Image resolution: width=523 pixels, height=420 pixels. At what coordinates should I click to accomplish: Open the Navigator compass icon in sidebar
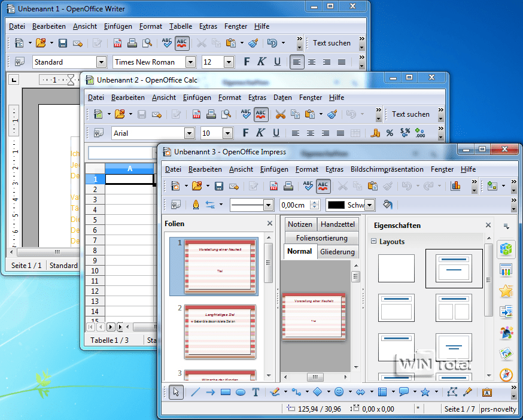506,375
